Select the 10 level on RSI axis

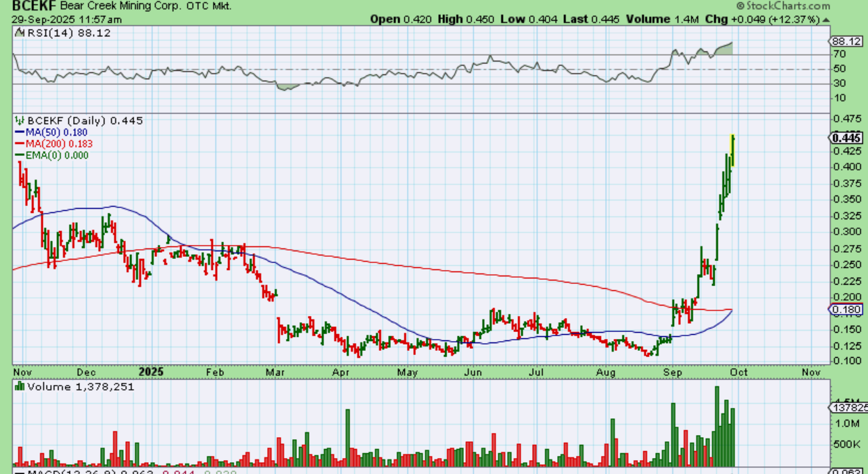click(x=839, y=100)
